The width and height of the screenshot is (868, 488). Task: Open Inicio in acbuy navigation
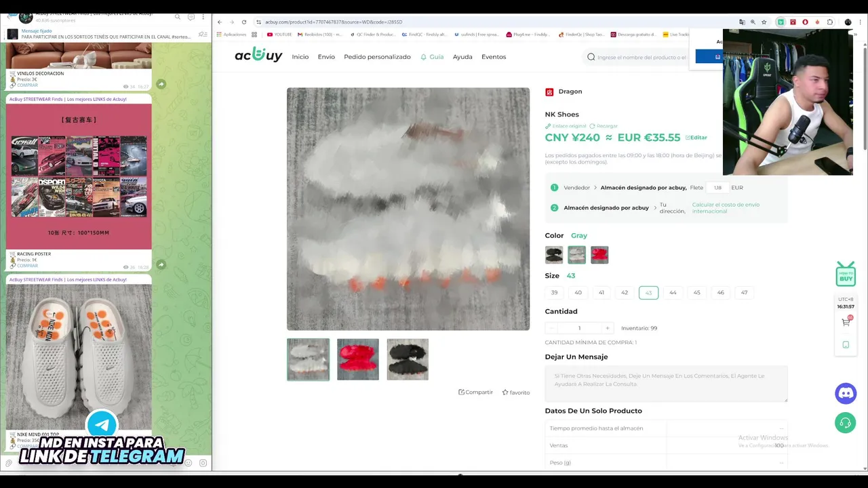[300, 57]
